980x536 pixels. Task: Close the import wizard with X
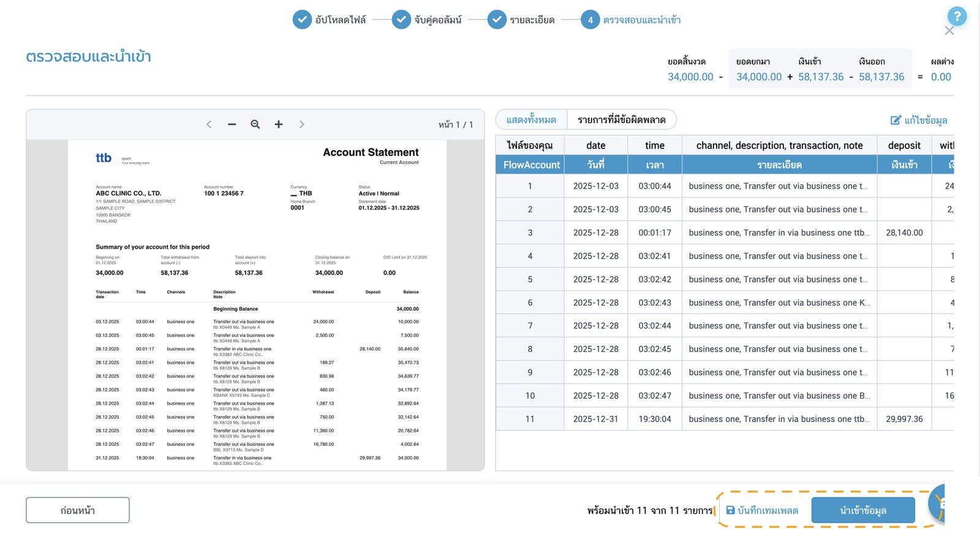coord(949,31)
